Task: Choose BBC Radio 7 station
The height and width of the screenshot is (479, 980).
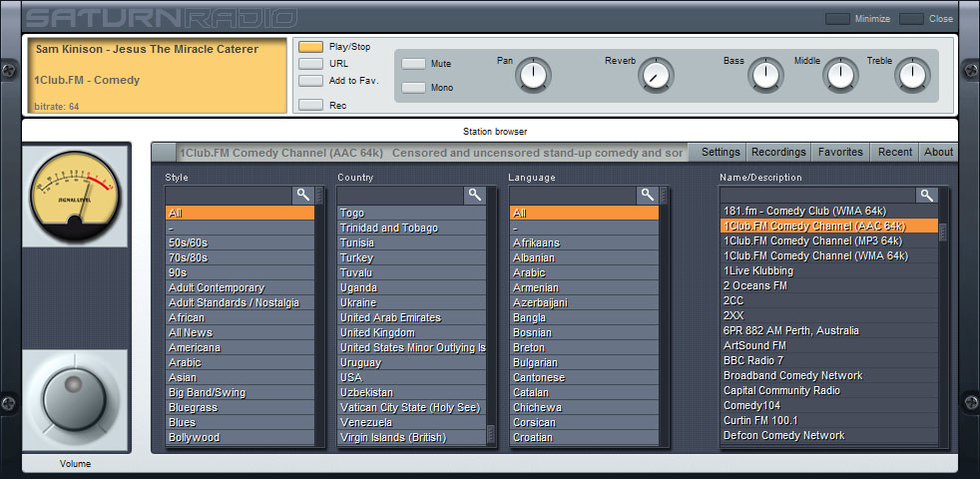Action: 752,360
